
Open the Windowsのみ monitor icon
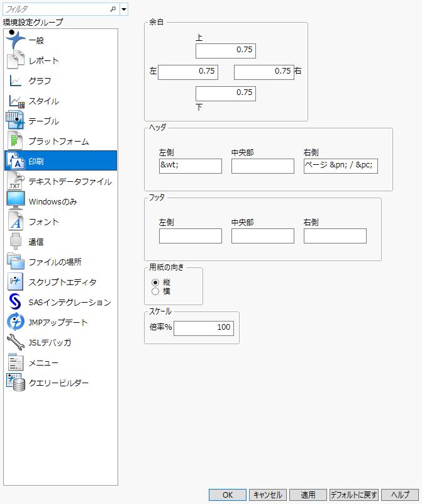pos(16,201)
